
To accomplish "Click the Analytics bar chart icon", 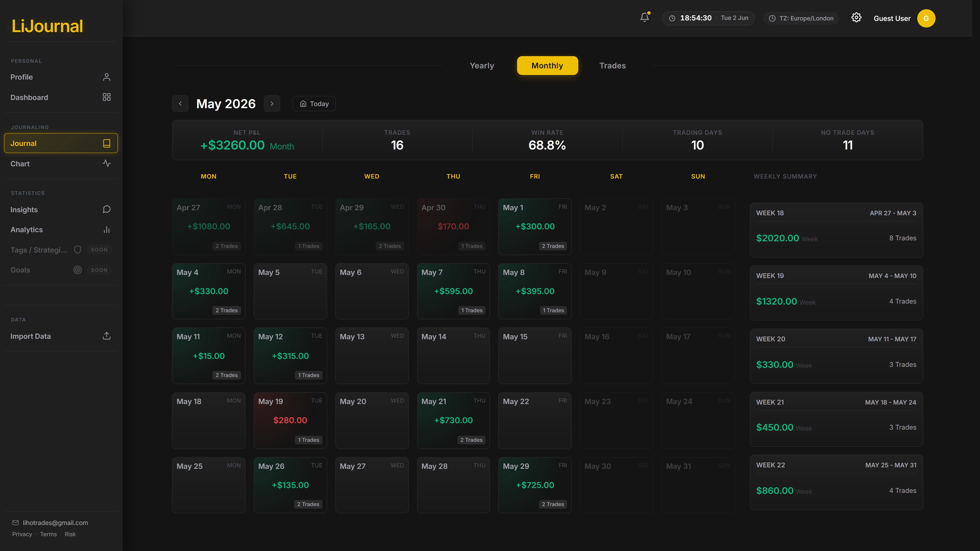I will click(106, 230).
